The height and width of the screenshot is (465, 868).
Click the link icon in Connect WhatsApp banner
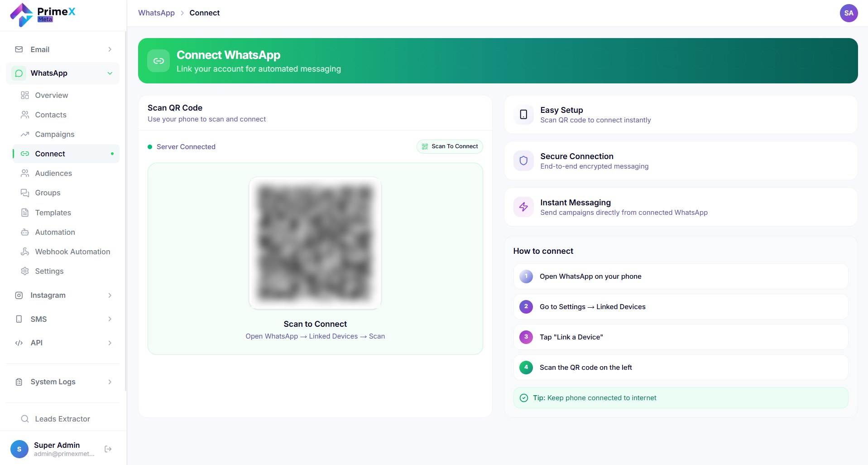[158, 61]
